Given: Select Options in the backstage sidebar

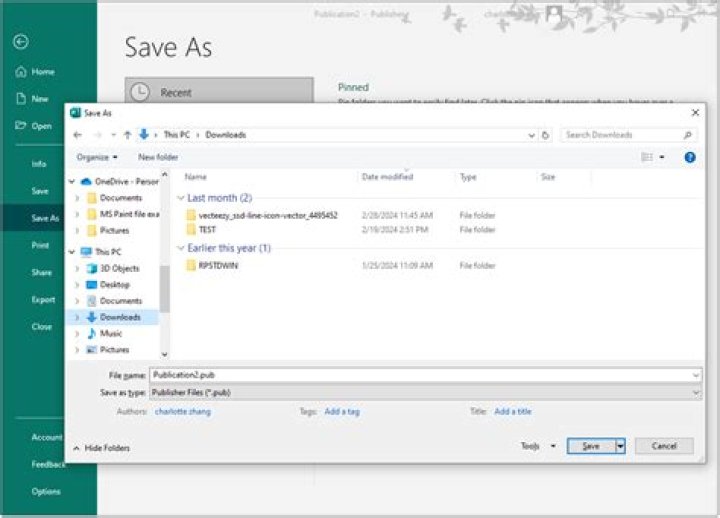Looking at the screenshot, I should click(x=46, y=492).
